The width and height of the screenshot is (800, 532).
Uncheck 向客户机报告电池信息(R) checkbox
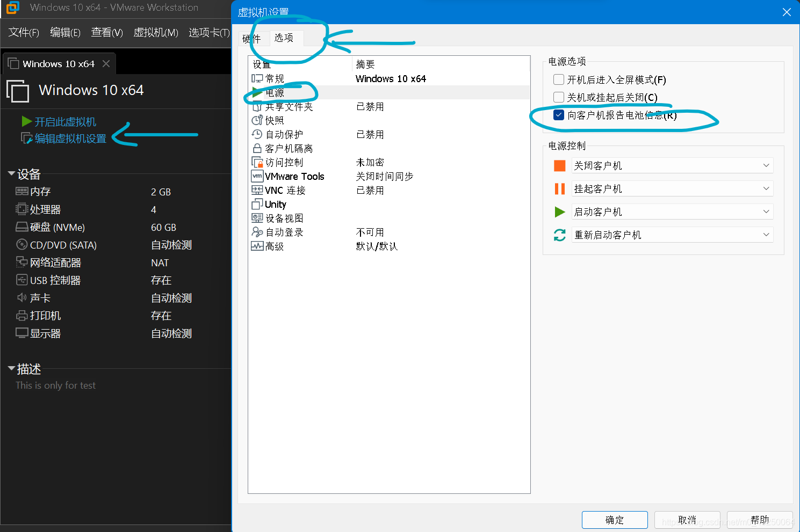point(559,115)
